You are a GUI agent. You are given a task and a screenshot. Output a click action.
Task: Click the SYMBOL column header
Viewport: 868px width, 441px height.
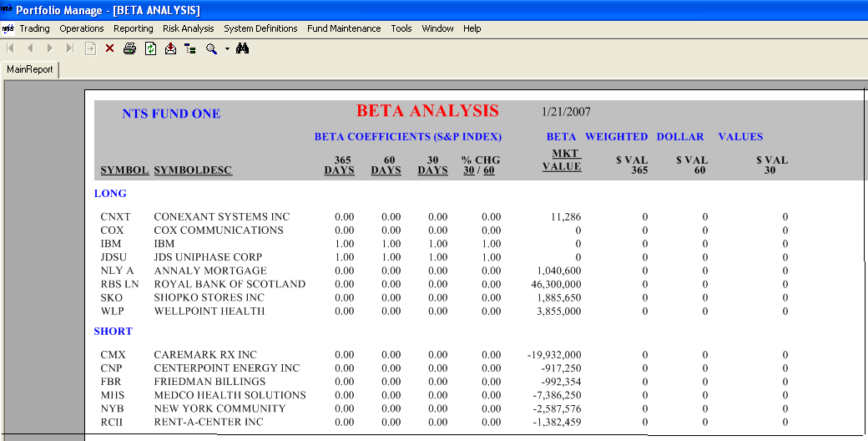[124, 170]
